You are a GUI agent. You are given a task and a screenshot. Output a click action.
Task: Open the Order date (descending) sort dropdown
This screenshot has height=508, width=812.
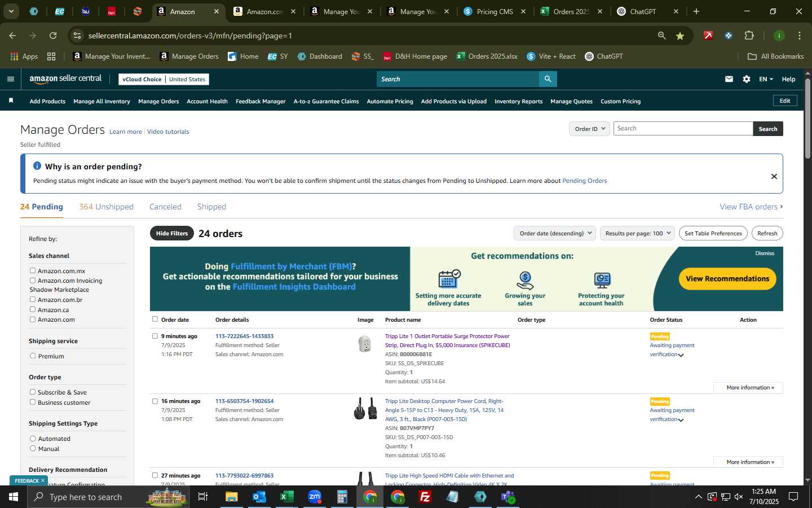pos(555,233)
